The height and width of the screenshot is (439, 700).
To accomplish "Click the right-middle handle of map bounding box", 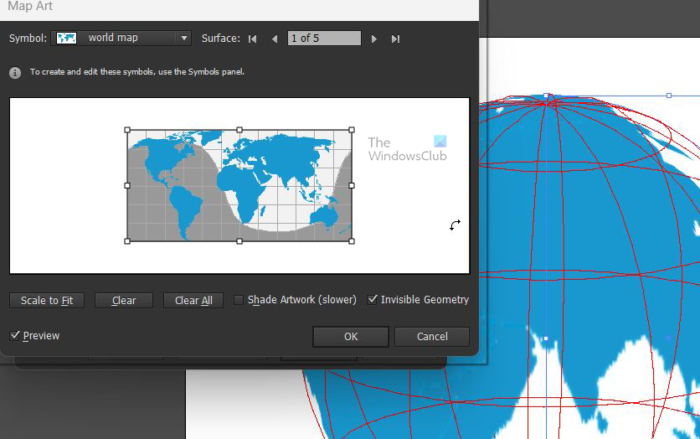I will point(352,185).
